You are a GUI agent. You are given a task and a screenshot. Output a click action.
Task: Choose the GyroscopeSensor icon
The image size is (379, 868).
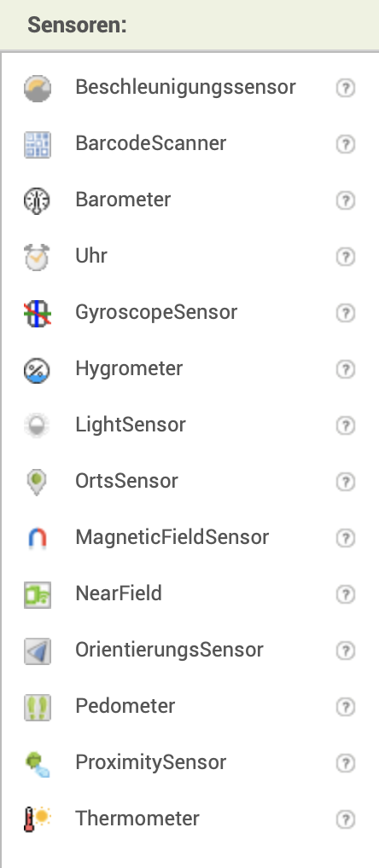coord(37,313)
